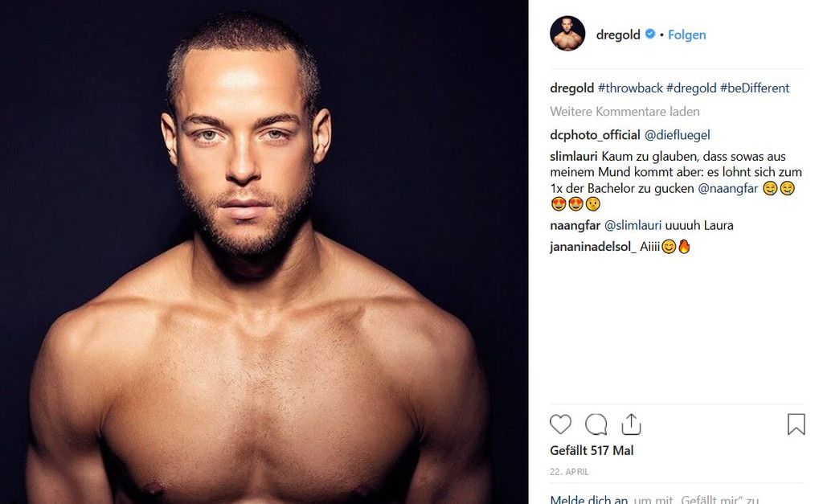Viewport: 823px width, 504px height.
Task: Visit the @diefluegel mention
Action: click(x=677, y=135)
